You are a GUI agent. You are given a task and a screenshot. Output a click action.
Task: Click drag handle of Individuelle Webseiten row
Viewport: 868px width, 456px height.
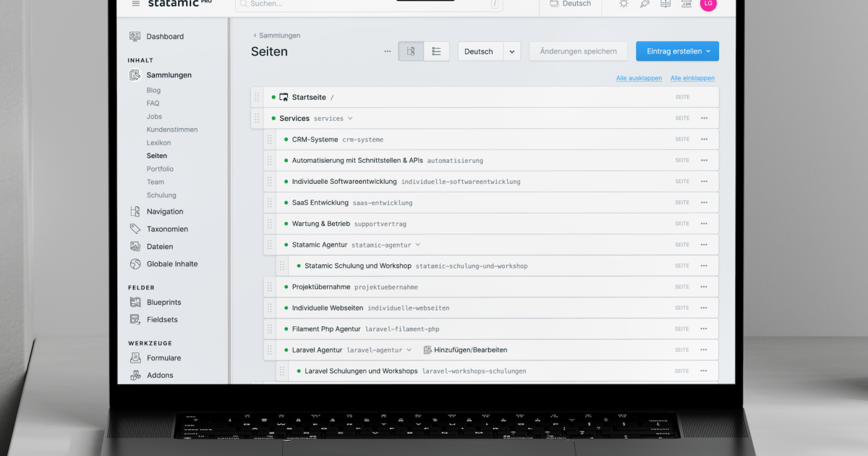tap(269, 308)
